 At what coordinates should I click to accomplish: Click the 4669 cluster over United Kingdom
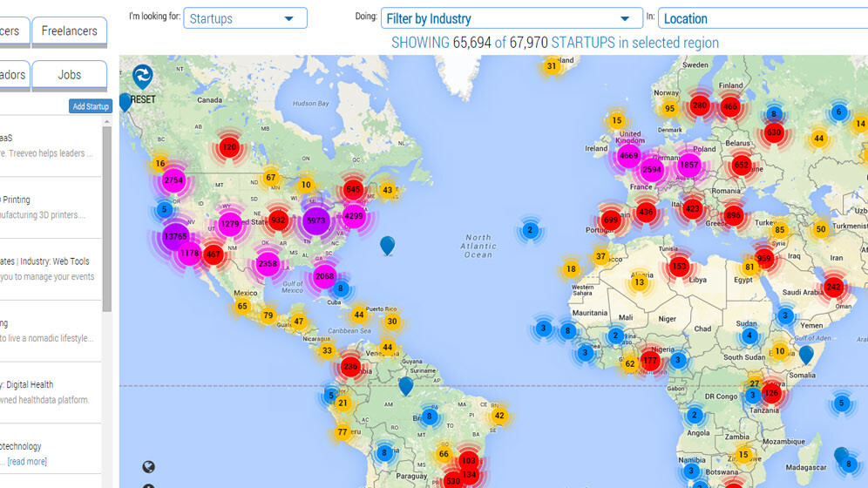click(x=628, y=157)
